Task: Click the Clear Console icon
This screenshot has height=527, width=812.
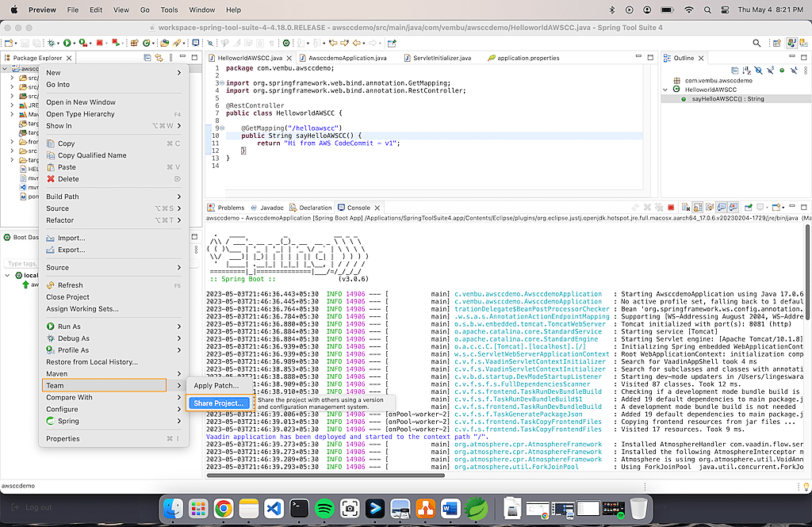Action: point(686,208)
